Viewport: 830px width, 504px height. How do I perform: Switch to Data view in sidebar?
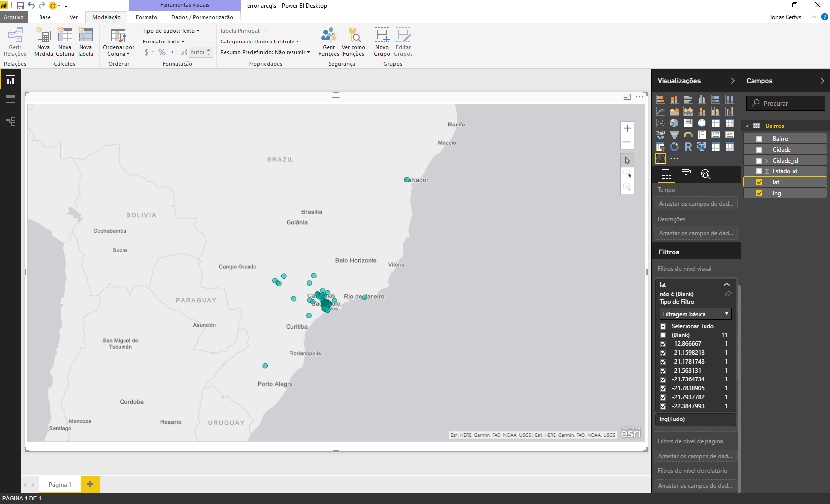(10, 100)
